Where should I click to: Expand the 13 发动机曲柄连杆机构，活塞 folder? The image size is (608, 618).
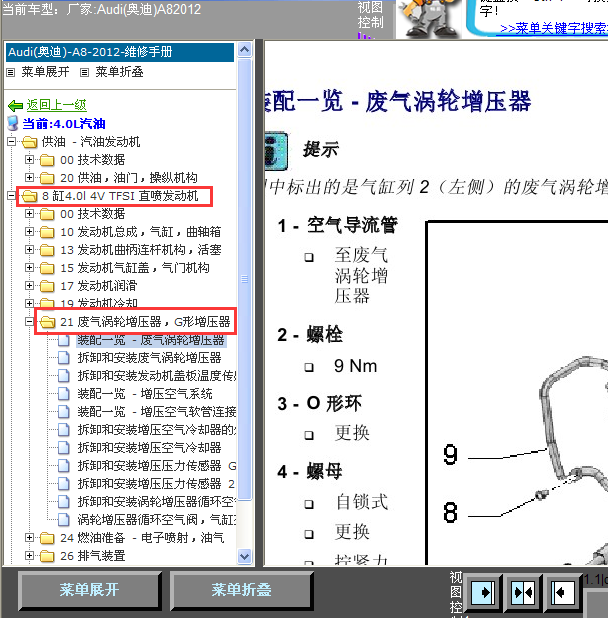[29, 250]
